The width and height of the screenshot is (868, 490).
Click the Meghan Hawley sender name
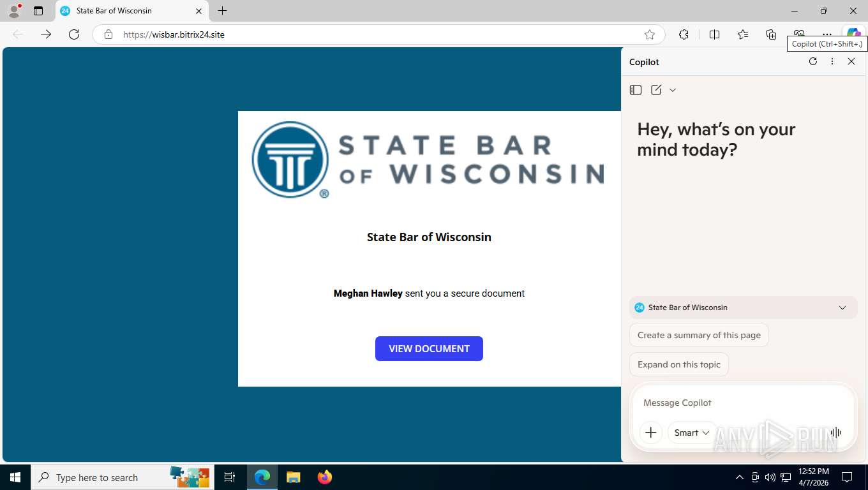[x=368, y=293]
